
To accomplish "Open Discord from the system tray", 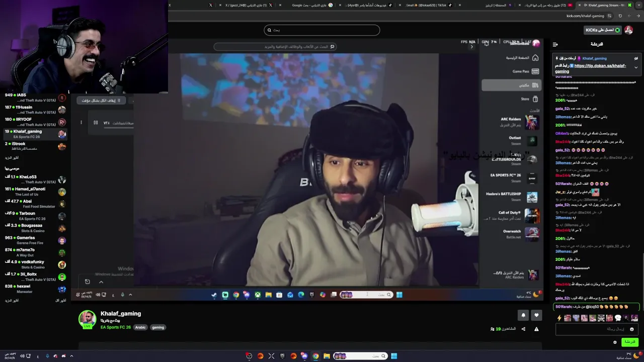I will (63, 356).
